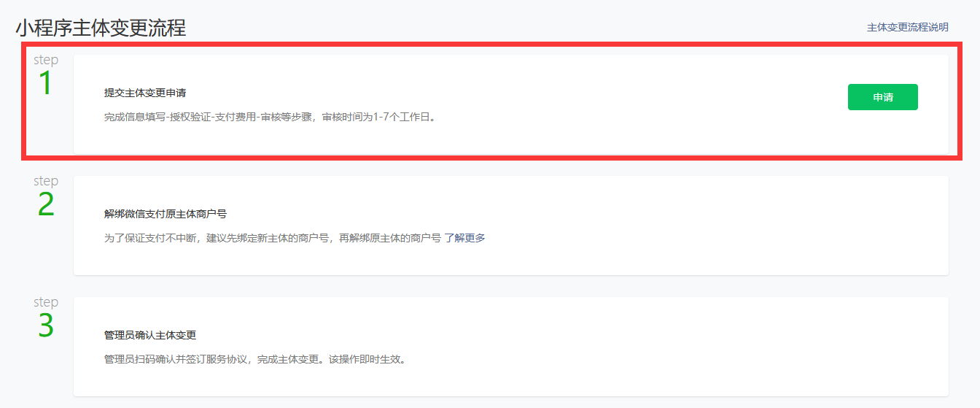Click the large green number 3

(x=46, y=326)
